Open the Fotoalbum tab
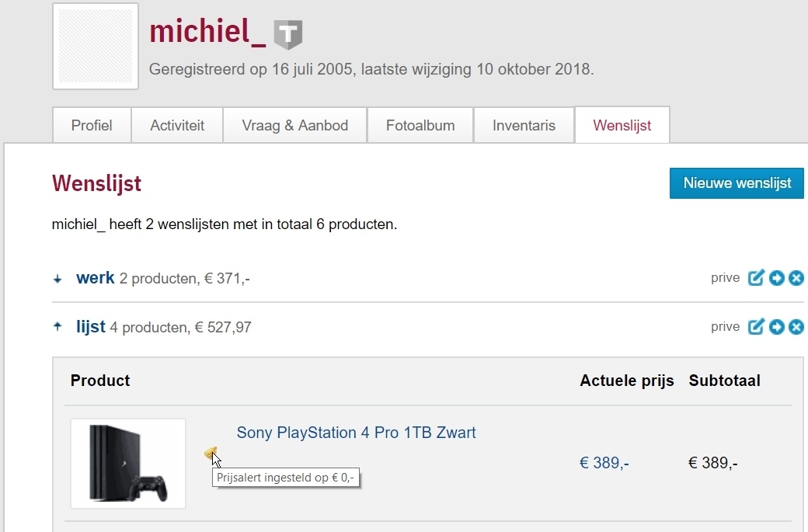Screen dimensions: 808x532 [x=420, y=125]
